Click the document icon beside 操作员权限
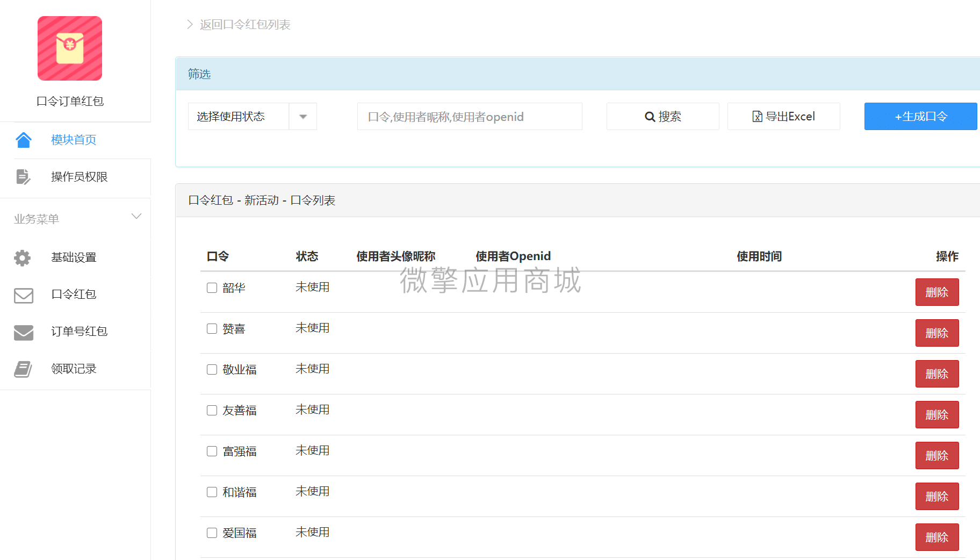Image resolution: width=980 pixels, height=560 pixels. point(23,177)
